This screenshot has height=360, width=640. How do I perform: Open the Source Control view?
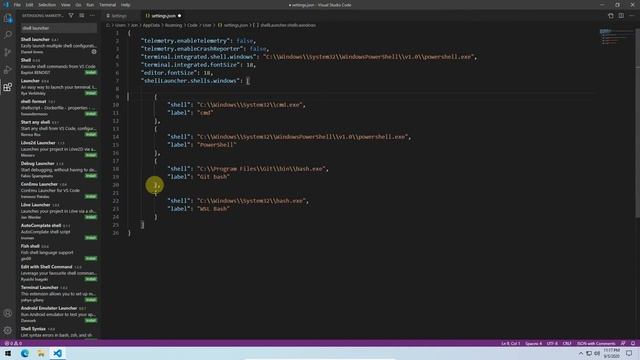8,52
